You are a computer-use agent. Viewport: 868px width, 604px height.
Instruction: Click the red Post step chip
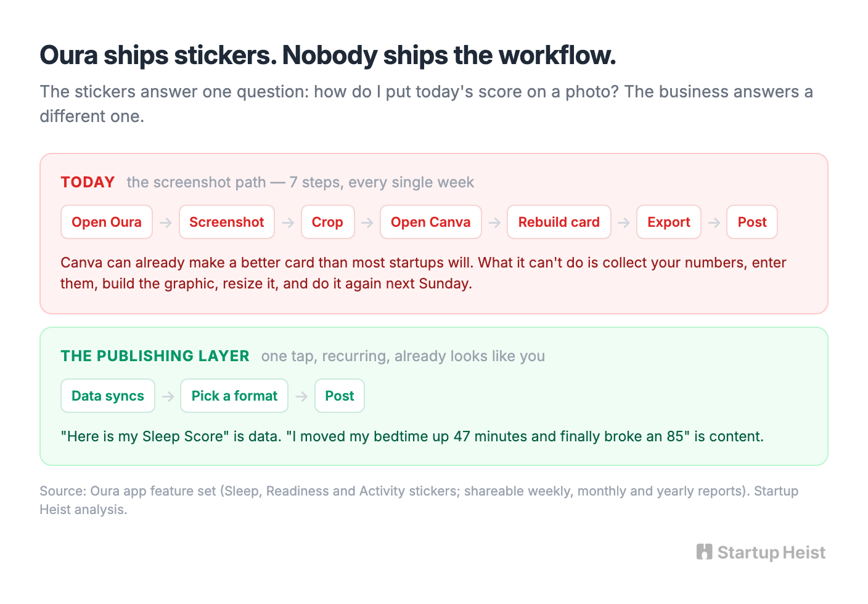(752, 222)
